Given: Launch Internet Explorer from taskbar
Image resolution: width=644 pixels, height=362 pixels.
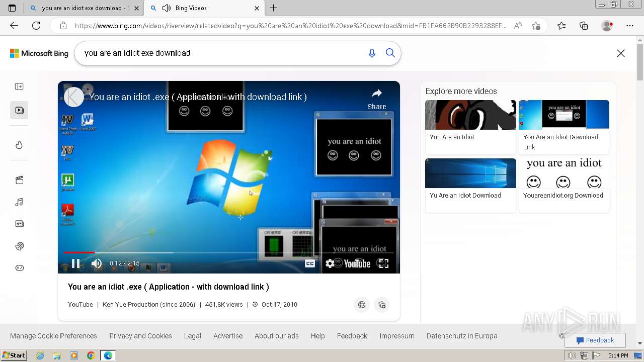Looking at the screenshot, I should [40, 355].
